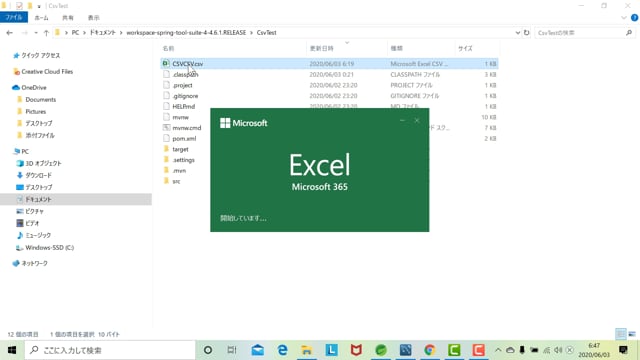Screen dimensions: 640x360
Task: Open Mail app from taskbar
Action: point(258,350)
